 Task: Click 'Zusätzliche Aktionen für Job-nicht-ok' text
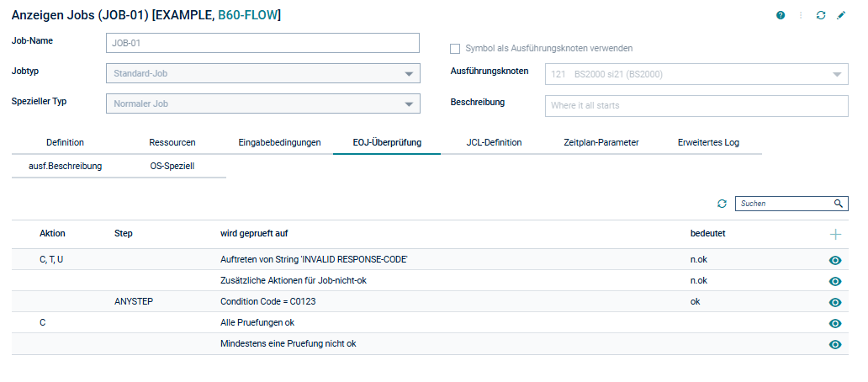click(294, 281)
